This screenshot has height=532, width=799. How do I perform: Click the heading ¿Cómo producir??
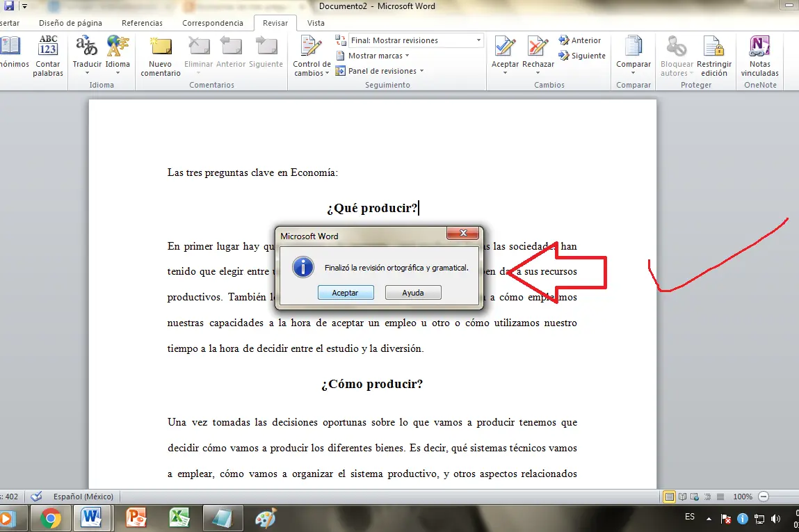pos(372,384)
